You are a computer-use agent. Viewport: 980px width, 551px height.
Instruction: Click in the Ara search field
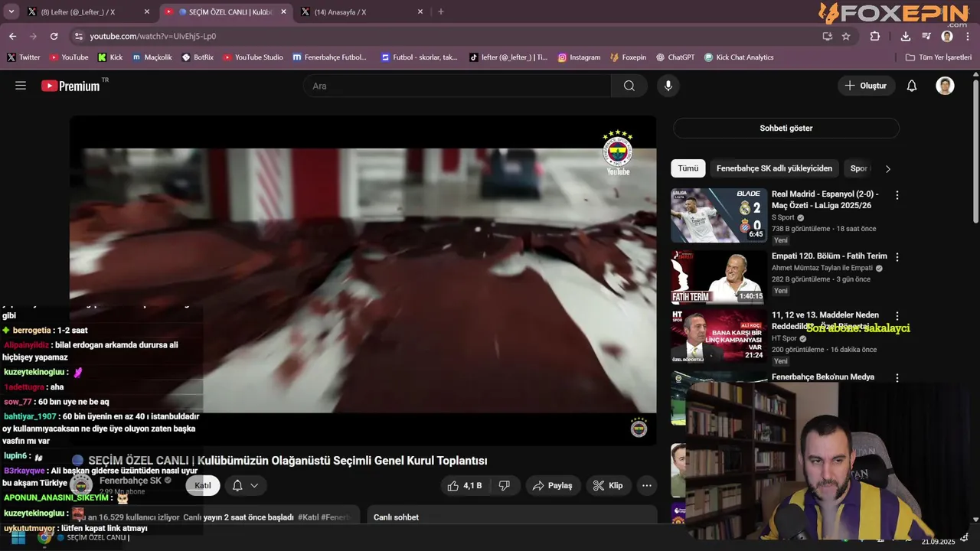[x=457, y=86]
